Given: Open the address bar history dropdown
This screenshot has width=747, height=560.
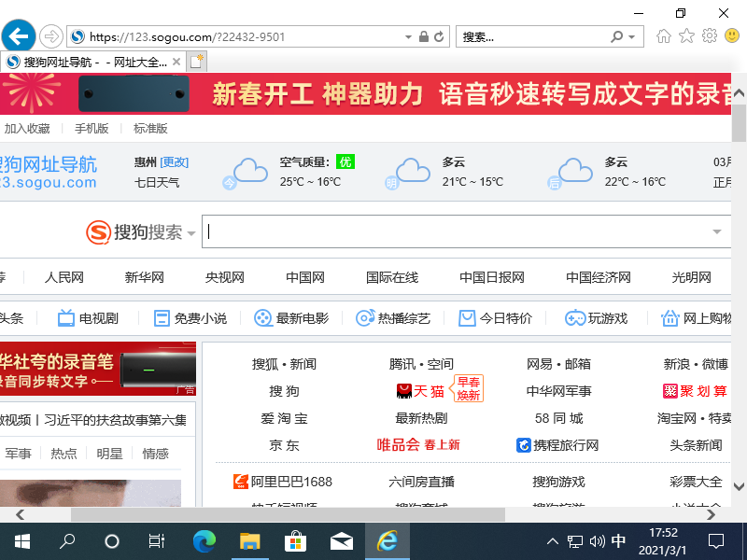Looking at the screenshot, I should (x=407, y=35).
